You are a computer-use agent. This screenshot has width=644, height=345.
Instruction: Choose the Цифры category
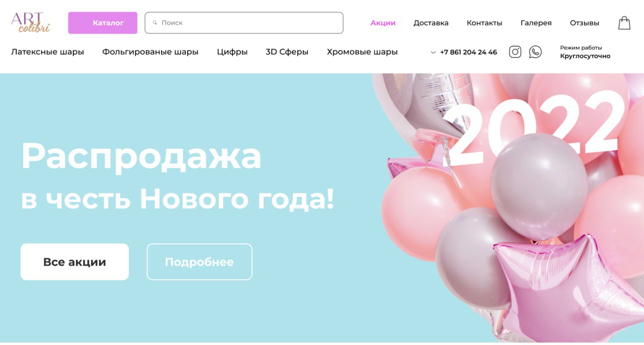pyautogui.click(x=232, y=52)
